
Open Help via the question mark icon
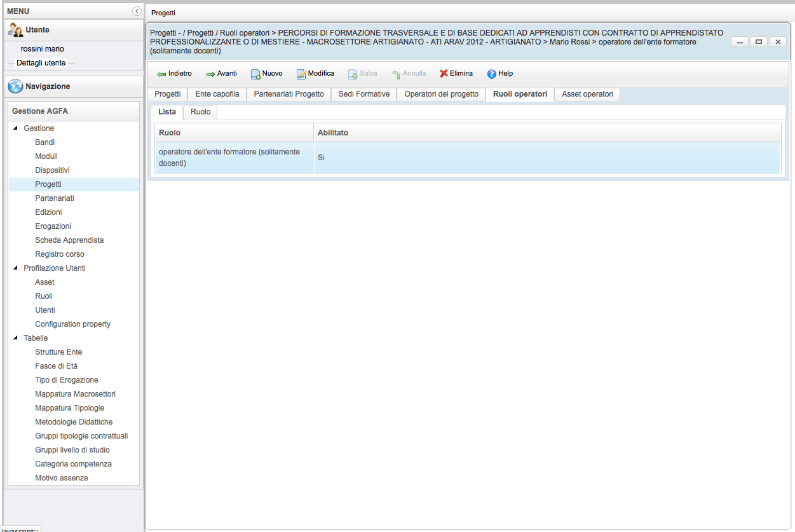coord(491,74)
